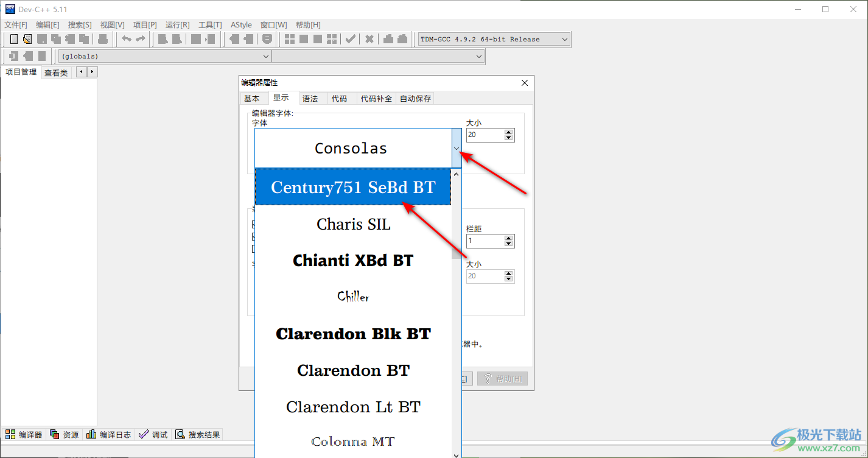
Task: Increase editor font size 20 with up spinner
Action: click(509, 132)
